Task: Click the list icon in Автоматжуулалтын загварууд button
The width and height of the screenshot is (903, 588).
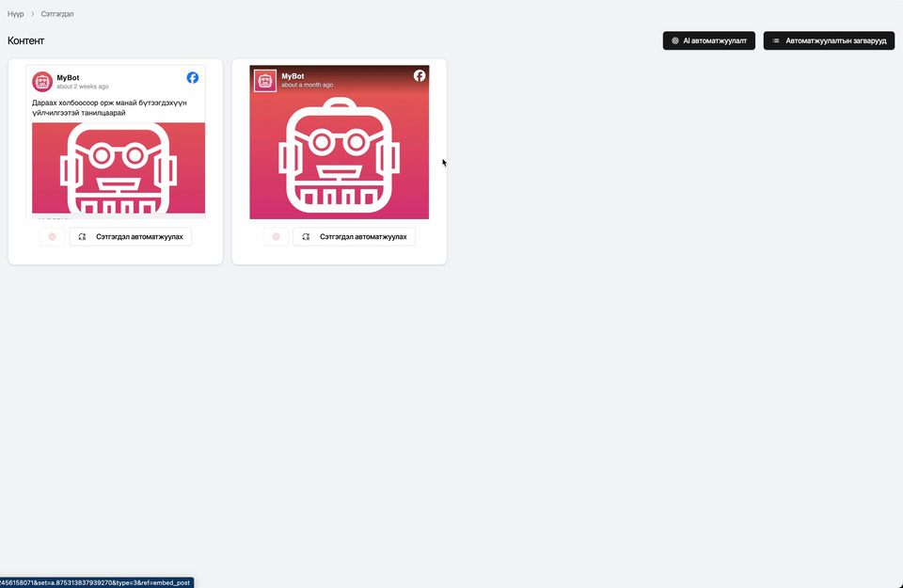Action: [x=776, y=41]
